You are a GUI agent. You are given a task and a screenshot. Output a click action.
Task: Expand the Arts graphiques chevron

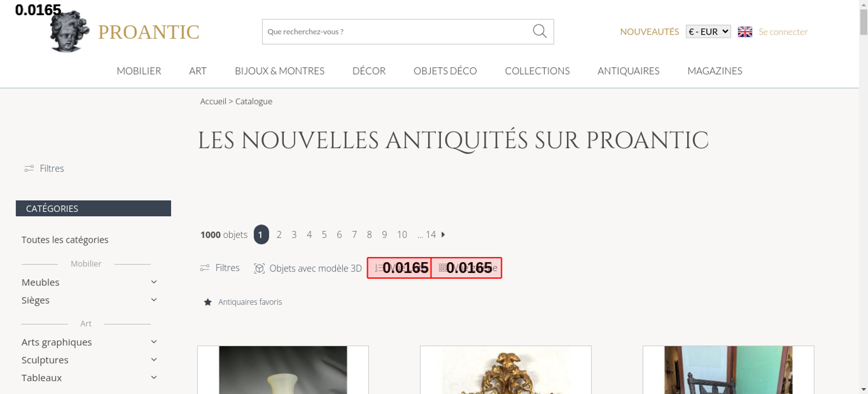click(154, 342)
